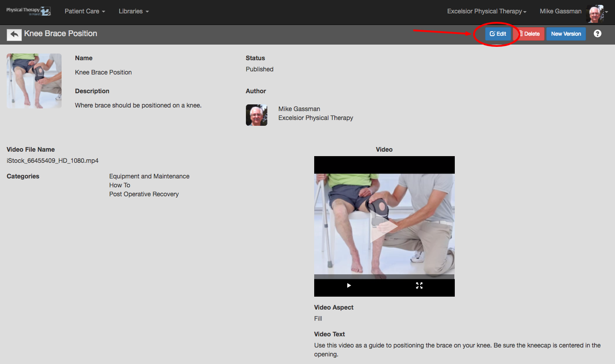Open the help question mark icon
The height and width of the screenshot is (364, 615).
coord(598,33)
